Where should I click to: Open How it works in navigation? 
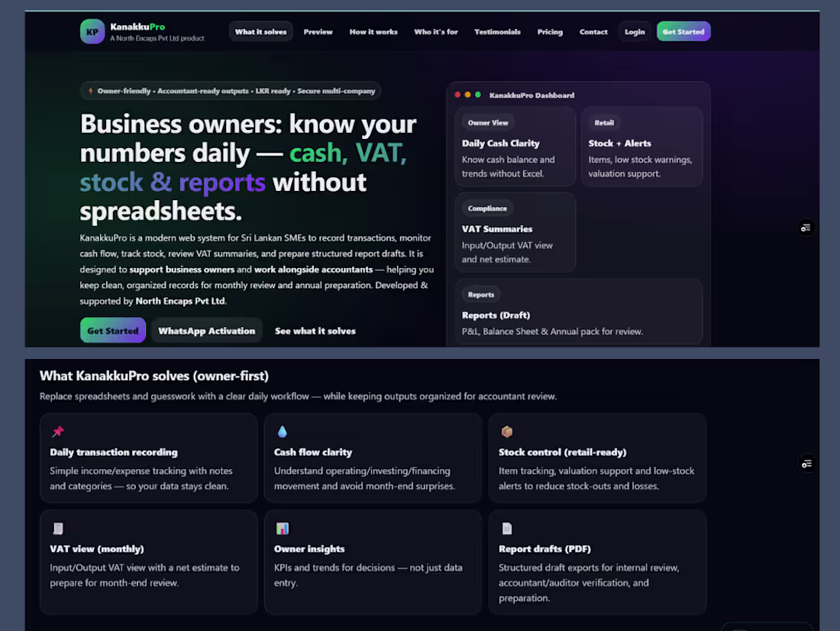coord(373,31)
